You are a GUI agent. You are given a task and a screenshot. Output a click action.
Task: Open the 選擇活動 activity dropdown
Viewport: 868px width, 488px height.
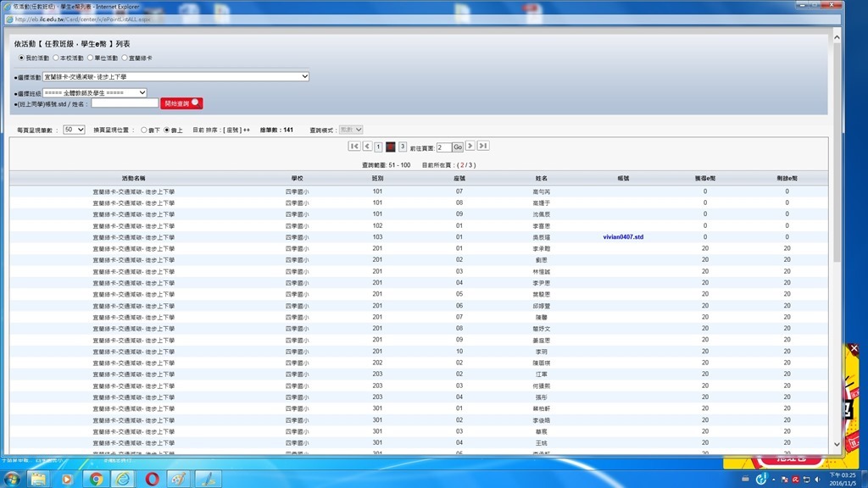175,76
